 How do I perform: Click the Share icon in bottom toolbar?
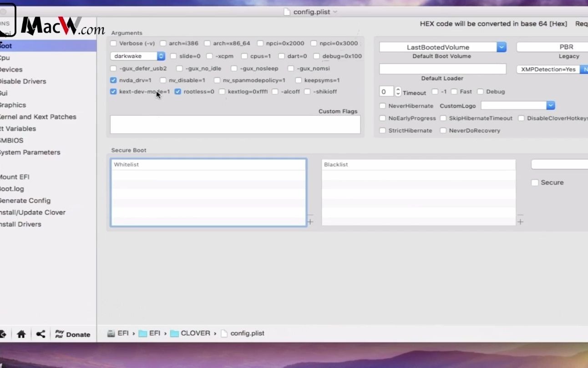click(41, 334)
